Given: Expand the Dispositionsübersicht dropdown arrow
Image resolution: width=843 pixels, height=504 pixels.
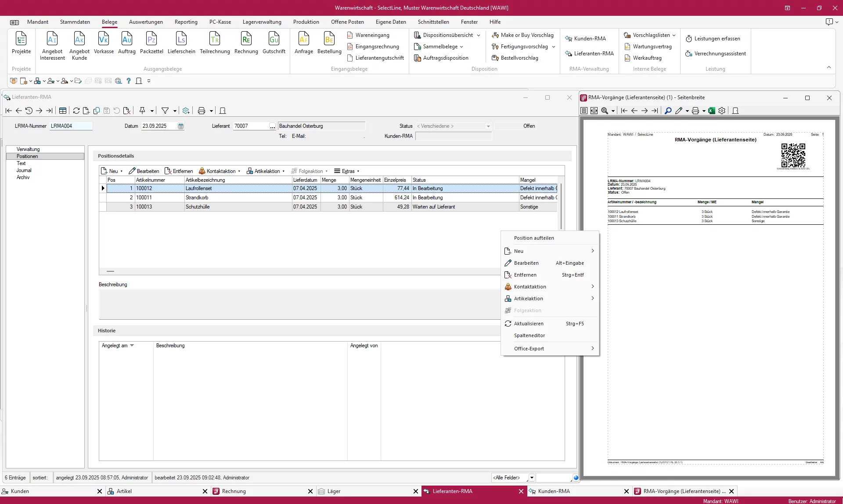Looking at the screenshot, I should (479, 35).
